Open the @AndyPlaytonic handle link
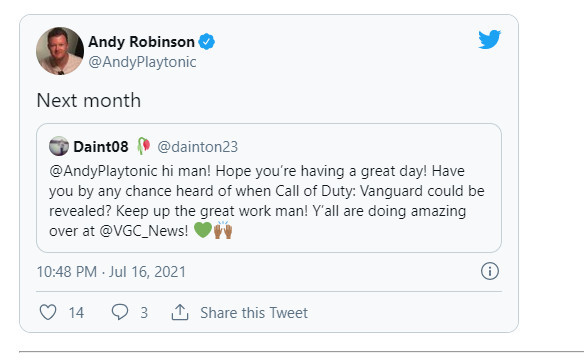The image size is (584, 362). point(142,62)
